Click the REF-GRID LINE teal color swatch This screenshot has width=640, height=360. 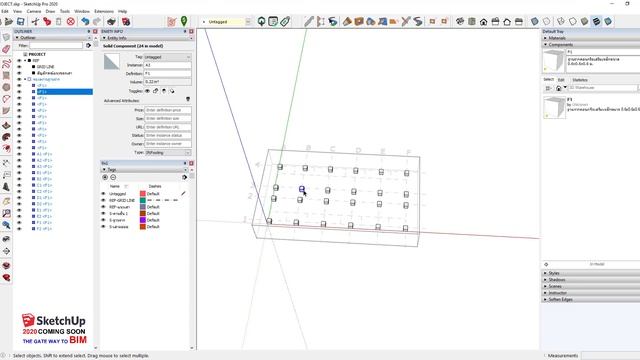[142, 200]
